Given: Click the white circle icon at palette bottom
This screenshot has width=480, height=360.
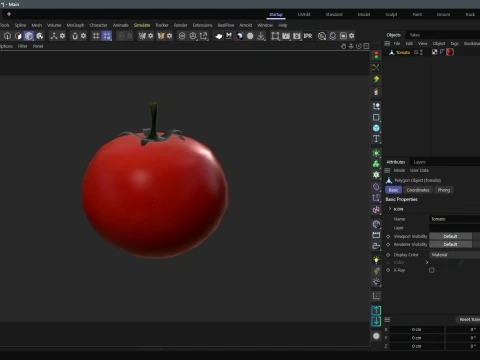Looking at the screenshot, I should pos(376,336).
